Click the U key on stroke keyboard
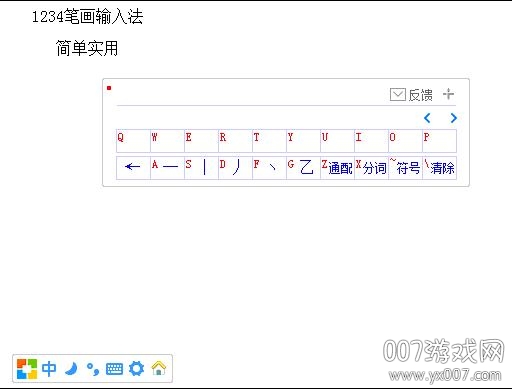The width and height of the screenshot is (512, 389). pos(337,141)
